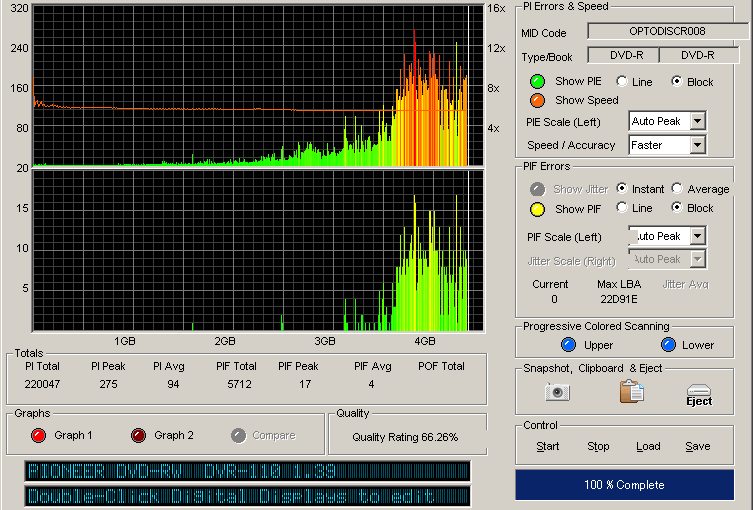
Task: Toggle the green Show PIE indicator
Action: coord(537,82)
